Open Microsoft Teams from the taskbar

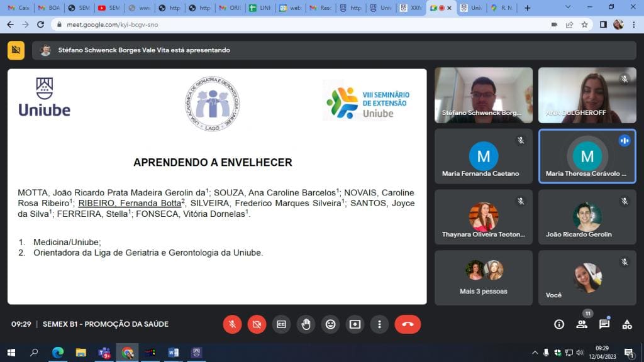pyautogui.click(x=104, y=353)
